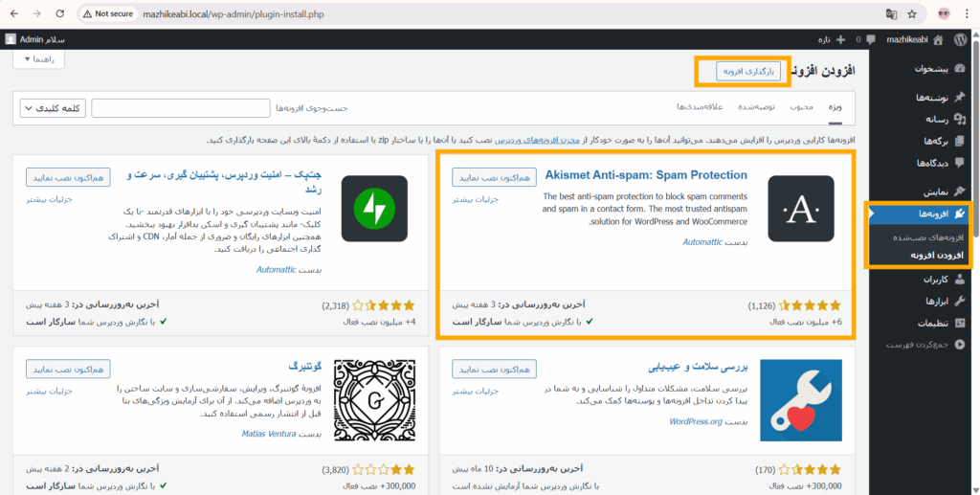Expand the راهنما help dropdown

point(38,58)
